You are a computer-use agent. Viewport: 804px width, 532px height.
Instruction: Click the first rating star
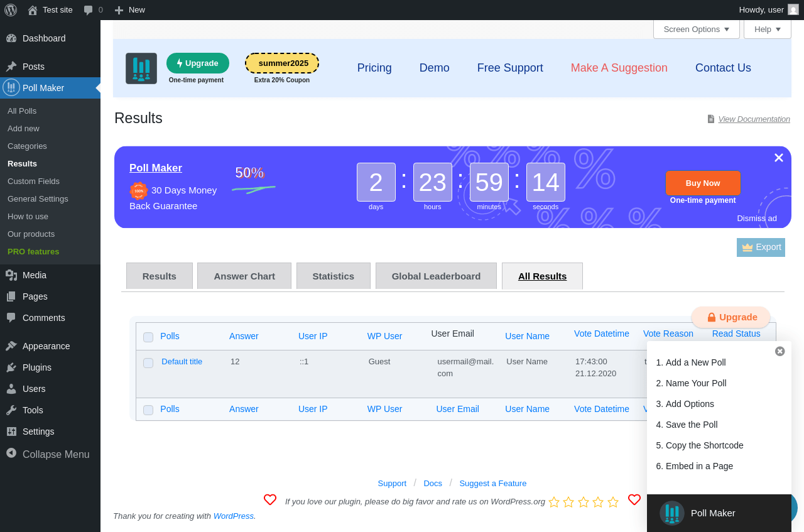pos(554,502)
